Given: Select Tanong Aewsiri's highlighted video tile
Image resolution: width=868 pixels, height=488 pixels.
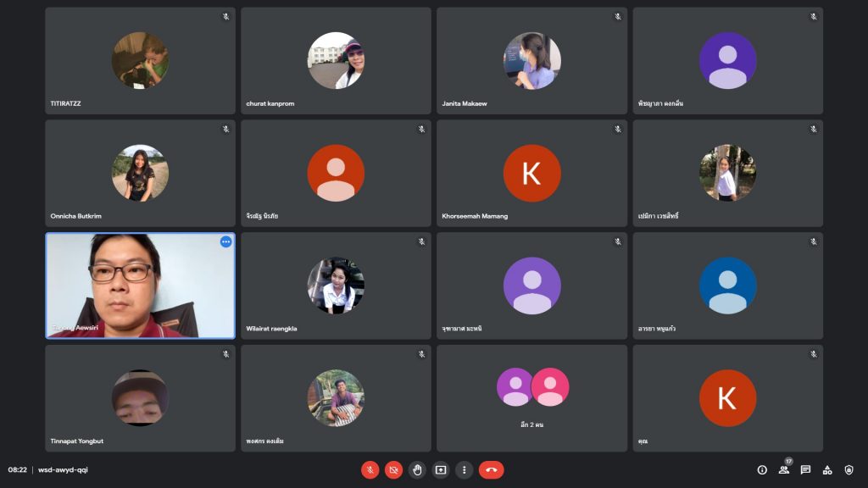Looking at the screenshot, I should coord(140,286).
